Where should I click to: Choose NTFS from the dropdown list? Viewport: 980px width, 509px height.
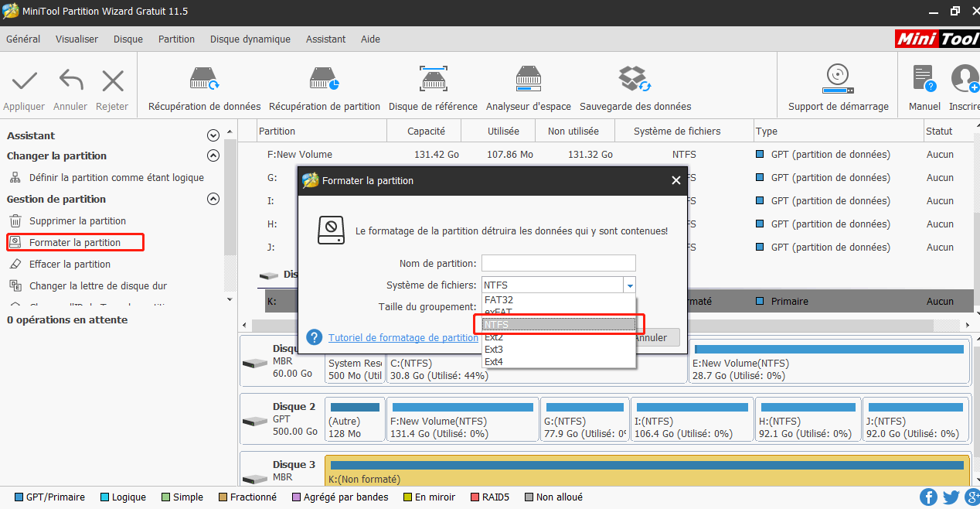tap(558, 324)
